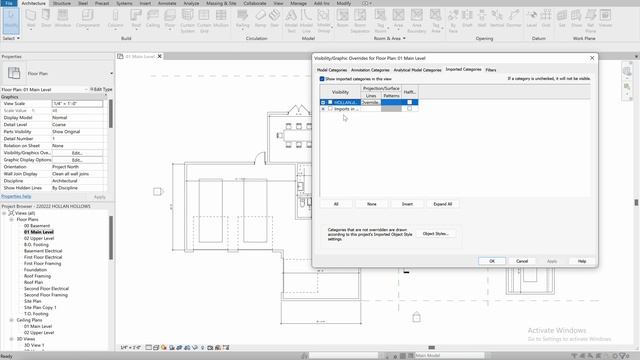The width and height of the screenshot is (640, 360).
Task: Toggle Halftone checkbox in Imports in Families row
Action: coord(409,109)
